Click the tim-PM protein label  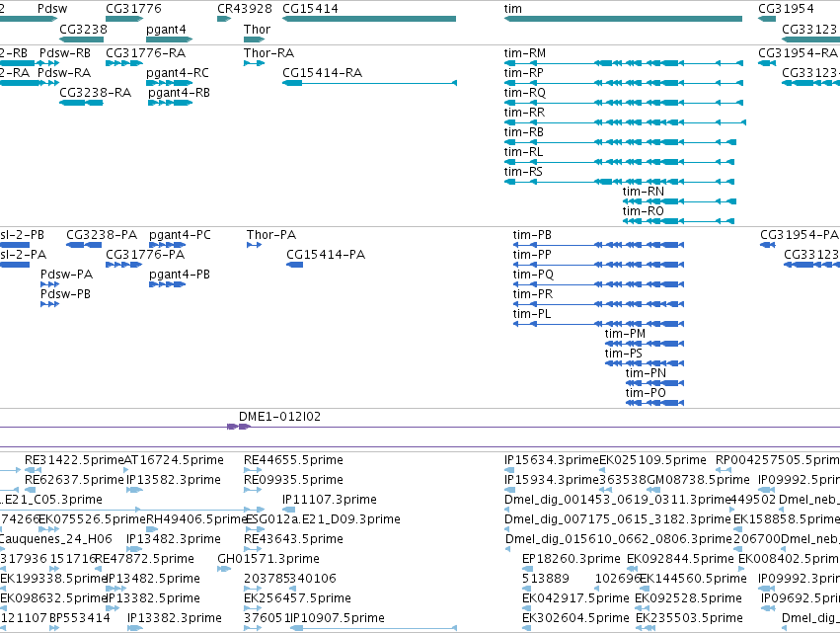point(625,335)
